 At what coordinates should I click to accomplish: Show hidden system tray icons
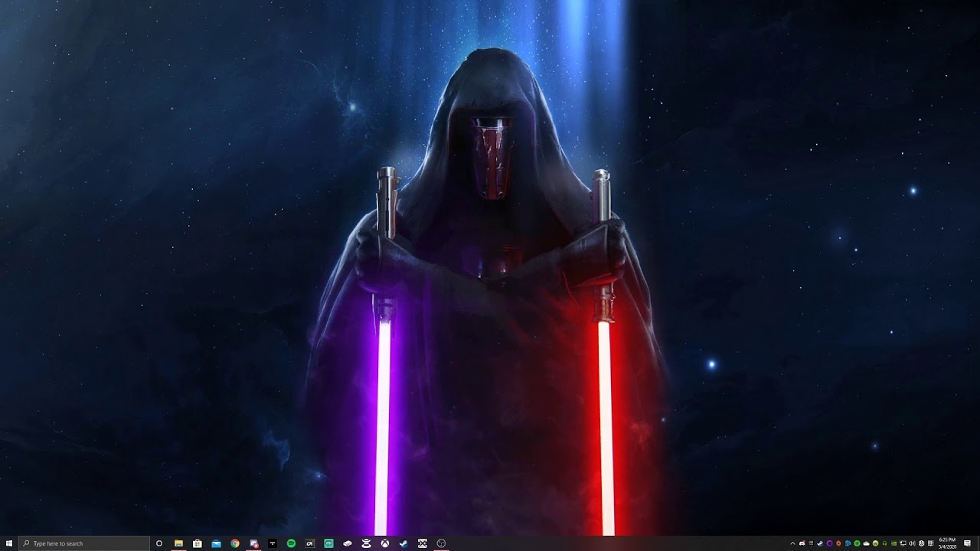point(792,543)
